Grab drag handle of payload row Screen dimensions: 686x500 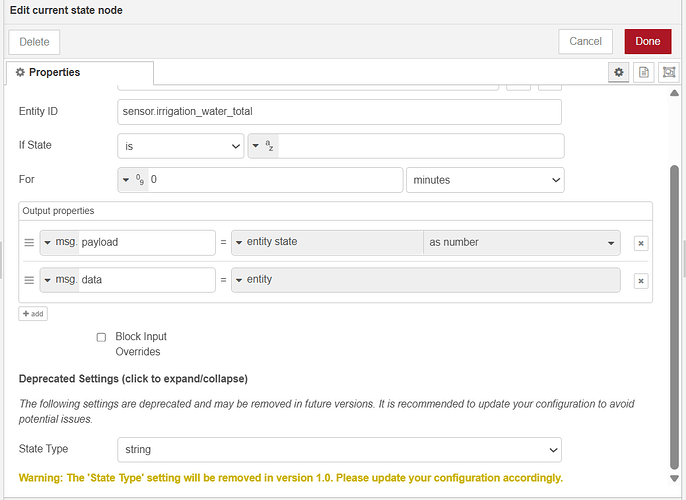[x=29, y=243]
